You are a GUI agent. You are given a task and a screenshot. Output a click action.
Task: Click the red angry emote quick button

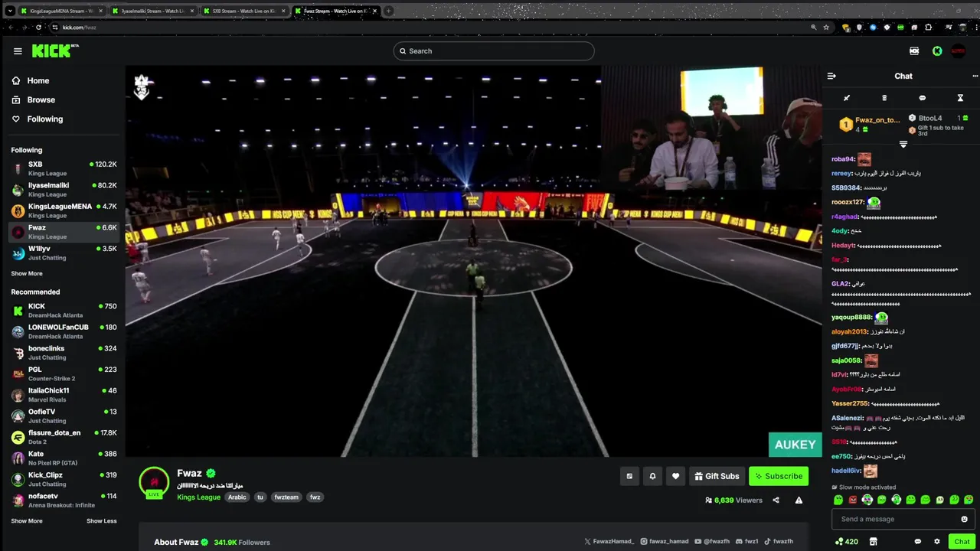pyautogui.click(x=852, y=500)
